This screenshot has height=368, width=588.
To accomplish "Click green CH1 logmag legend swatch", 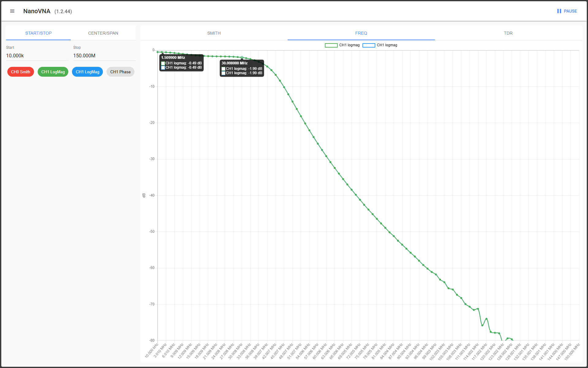I will (x=331, y=45).
